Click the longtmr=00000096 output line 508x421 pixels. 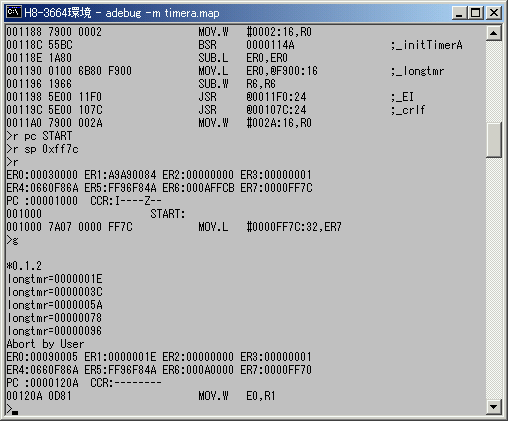pos(54,331)
